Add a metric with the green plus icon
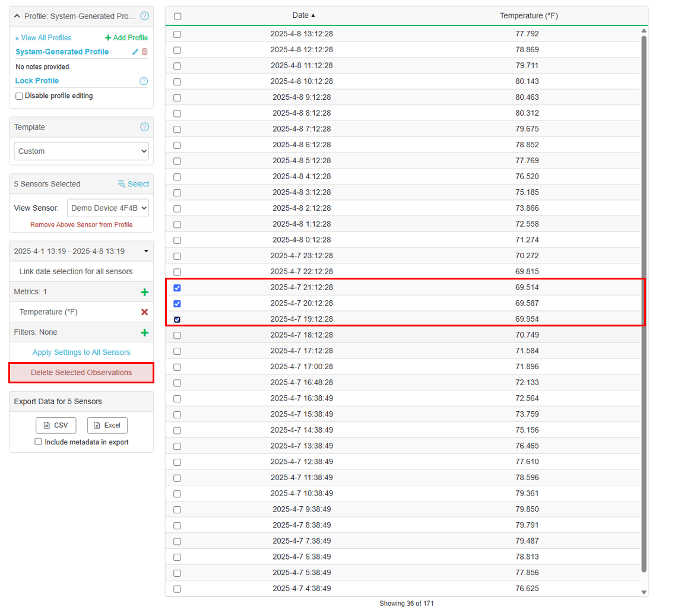 coord(144,292)
